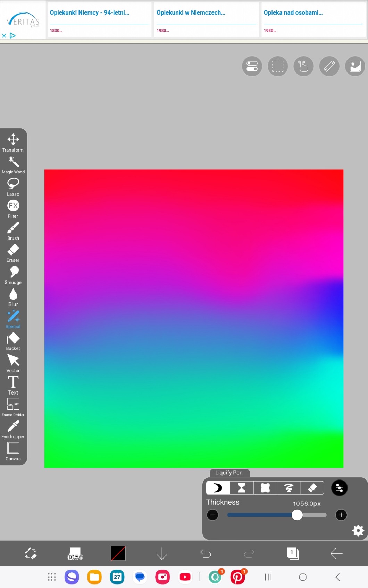
Task: Open the Frame Divider tool
Action: [13, 407]
